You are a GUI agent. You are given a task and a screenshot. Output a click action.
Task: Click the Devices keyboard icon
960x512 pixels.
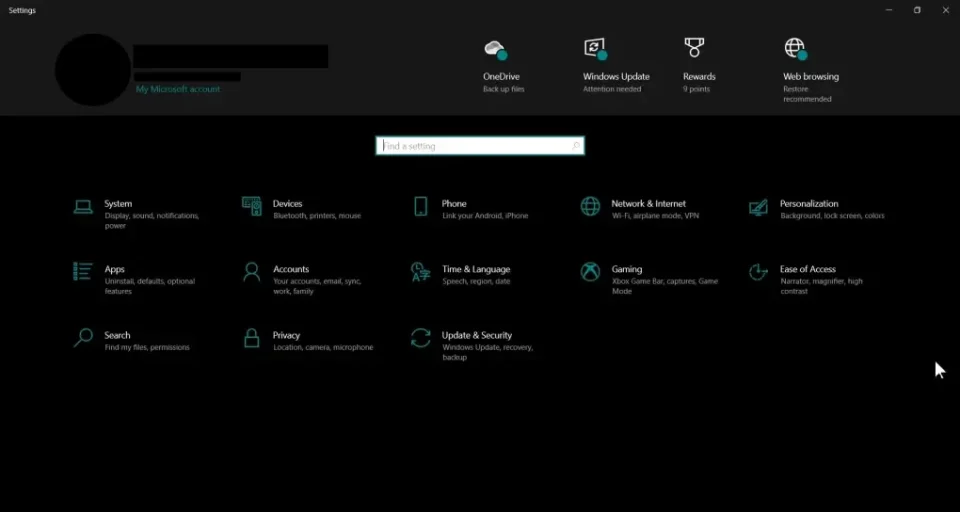coord(252,206)
